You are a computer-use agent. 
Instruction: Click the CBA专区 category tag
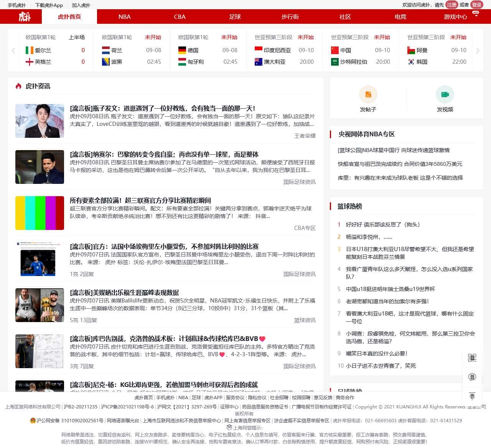coord(305,228)
